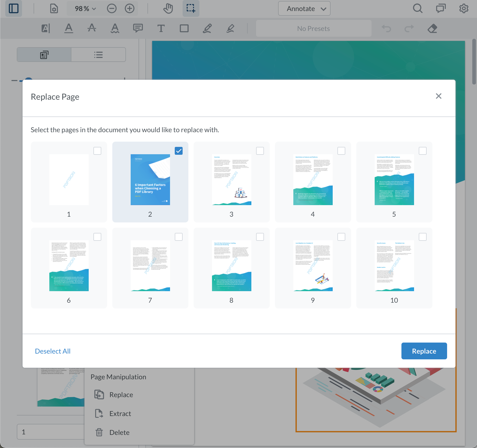Select the page 9 thumbnail
Image resolution: width=477 pixels, height=448 pixels.
(x=313, y=266)
